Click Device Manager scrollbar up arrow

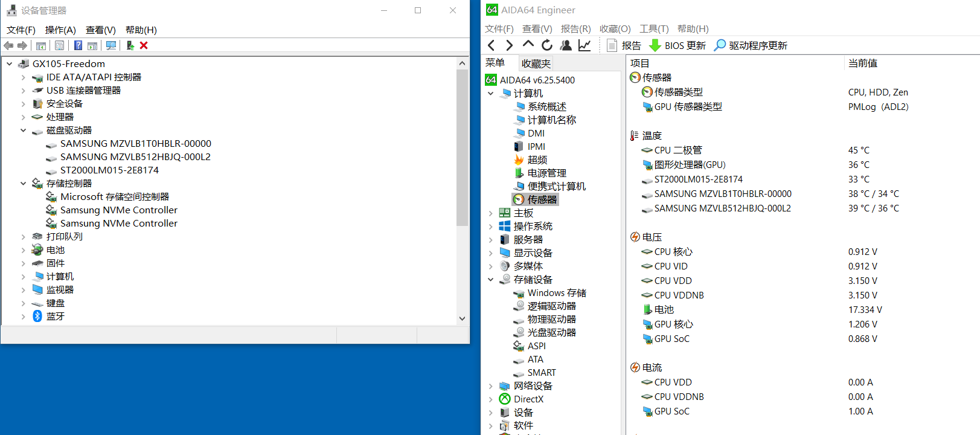pyautogui.click(x=462, y=63)
